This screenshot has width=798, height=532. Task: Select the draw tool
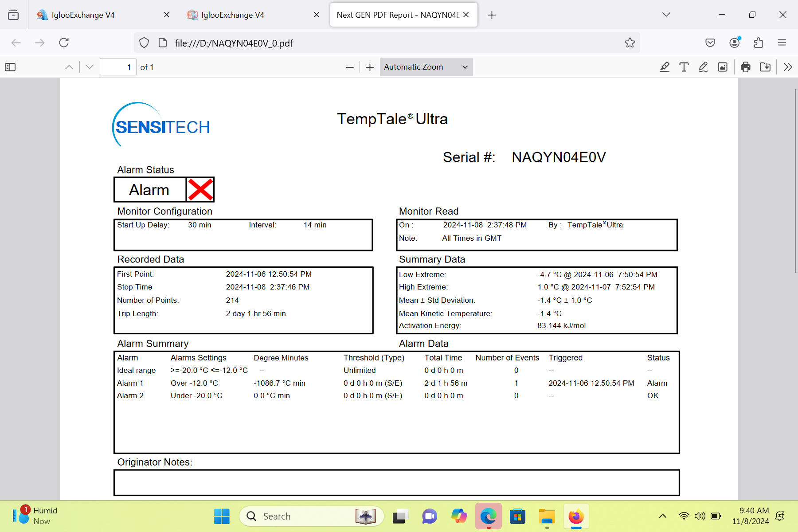[x=704, y=67]
